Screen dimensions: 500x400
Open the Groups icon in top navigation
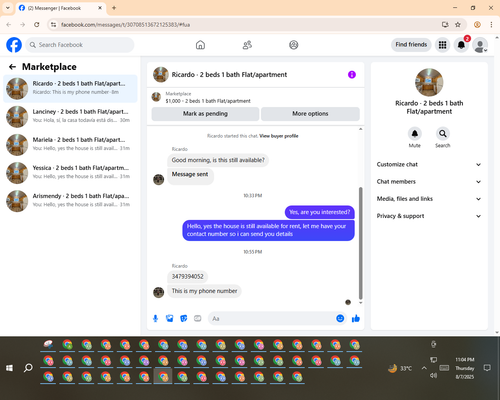294,45
